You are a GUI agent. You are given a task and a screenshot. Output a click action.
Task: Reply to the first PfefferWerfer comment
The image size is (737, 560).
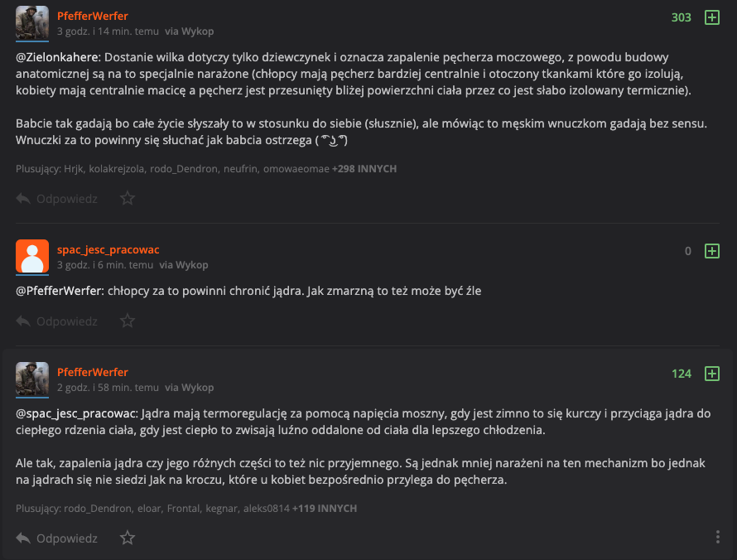tap(57, 199)
